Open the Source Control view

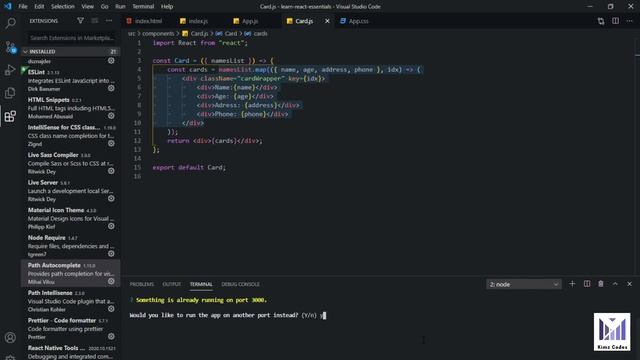pyautogui.click(x=10, y=47)
